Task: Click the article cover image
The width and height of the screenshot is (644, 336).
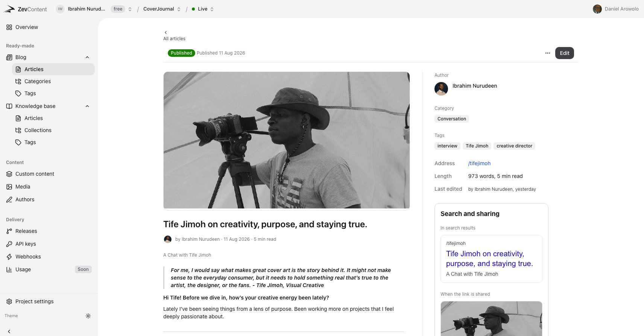Action: click(287, 140)
